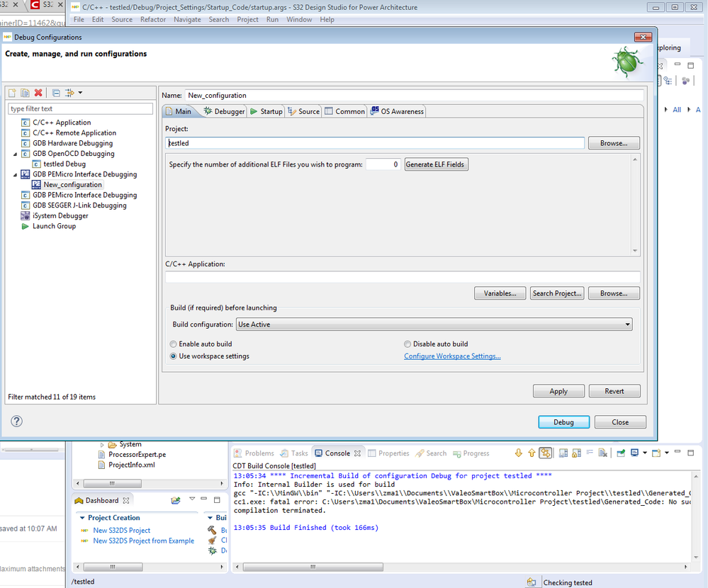Open the Tasks tab in bottom panel

[x=294, y=453]
